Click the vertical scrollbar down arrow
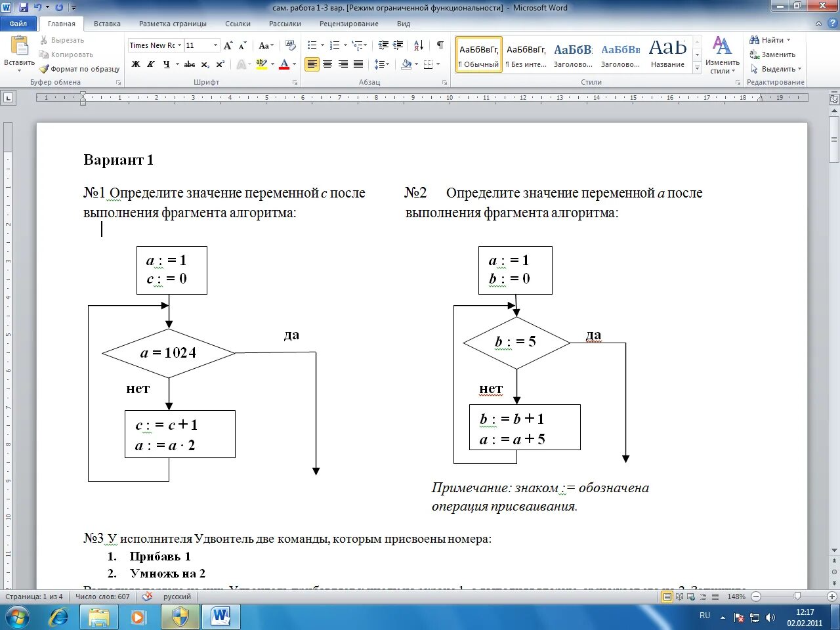840x630 pixels. 834,551
